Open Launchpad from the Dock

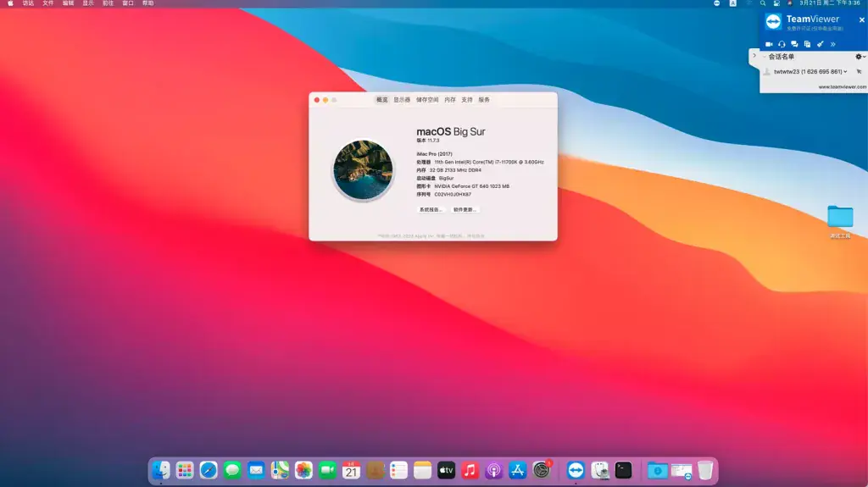(x=185, y=470)
